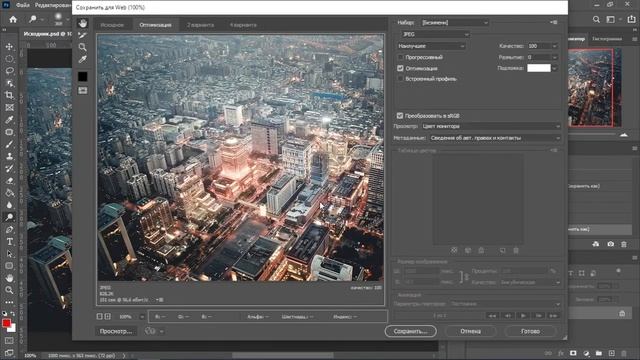
Task: Open the Просмотр Цвет монитора dropdown
Action: pos(491,127)
